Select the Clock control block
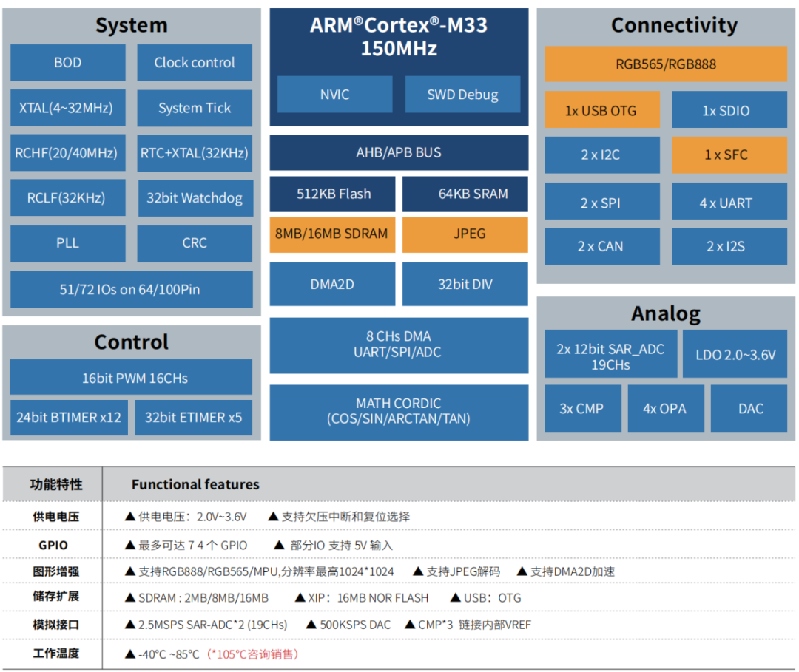The height and width of the screenshot is (672, 799). click(x=195, y=63)
